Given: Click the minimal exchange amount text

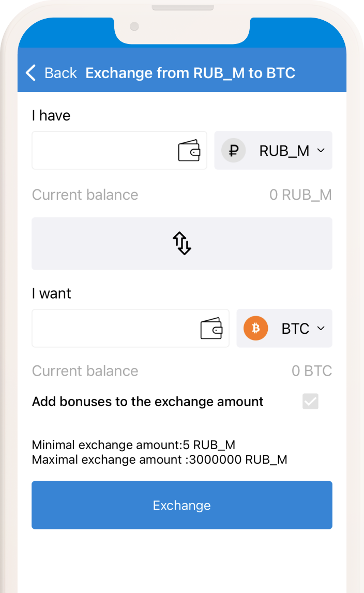Looking at the screenshot, I should pos(134,445).
